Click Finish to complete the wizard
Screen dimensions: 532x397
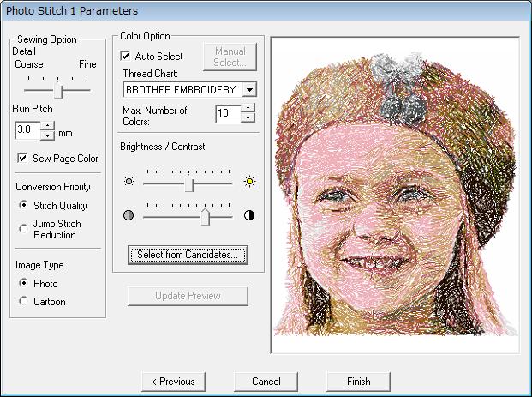[358, 382]
